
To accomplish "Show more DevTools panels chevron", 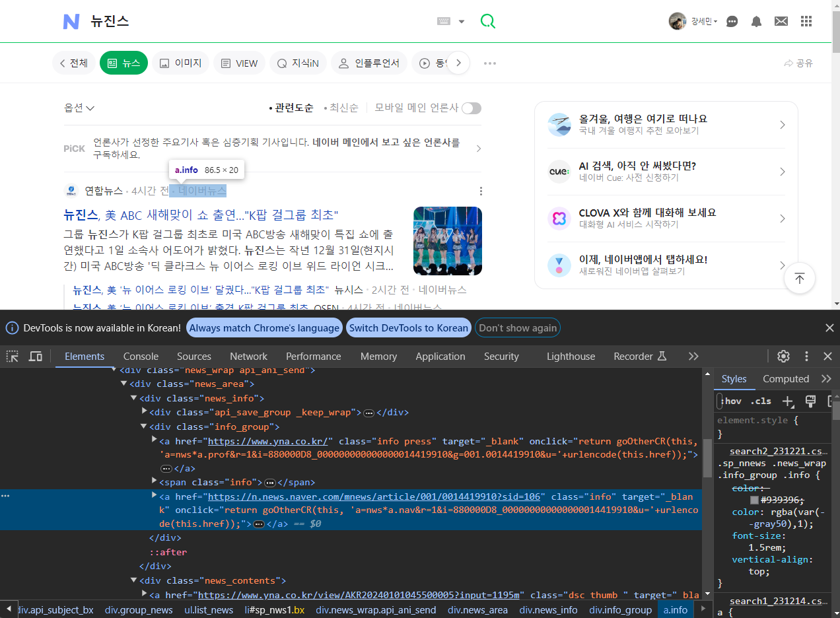I will [x=693, y=357].
